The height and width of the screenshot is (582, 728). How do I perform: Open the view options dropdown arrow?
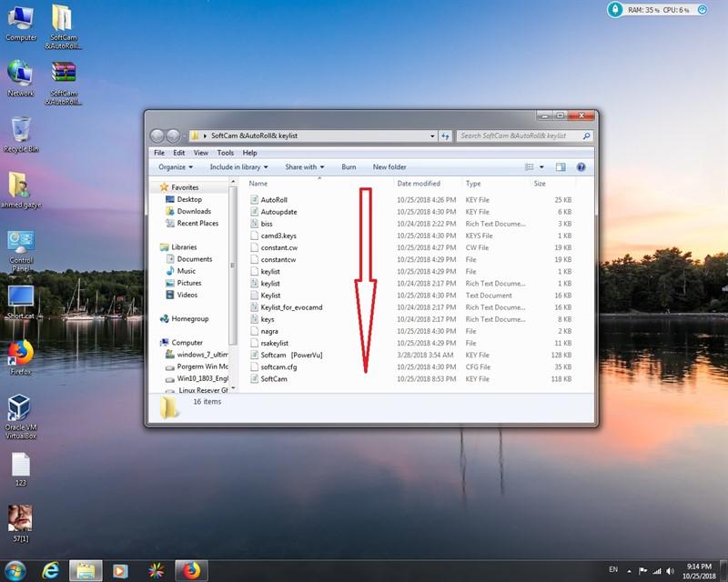coord(541,167)
